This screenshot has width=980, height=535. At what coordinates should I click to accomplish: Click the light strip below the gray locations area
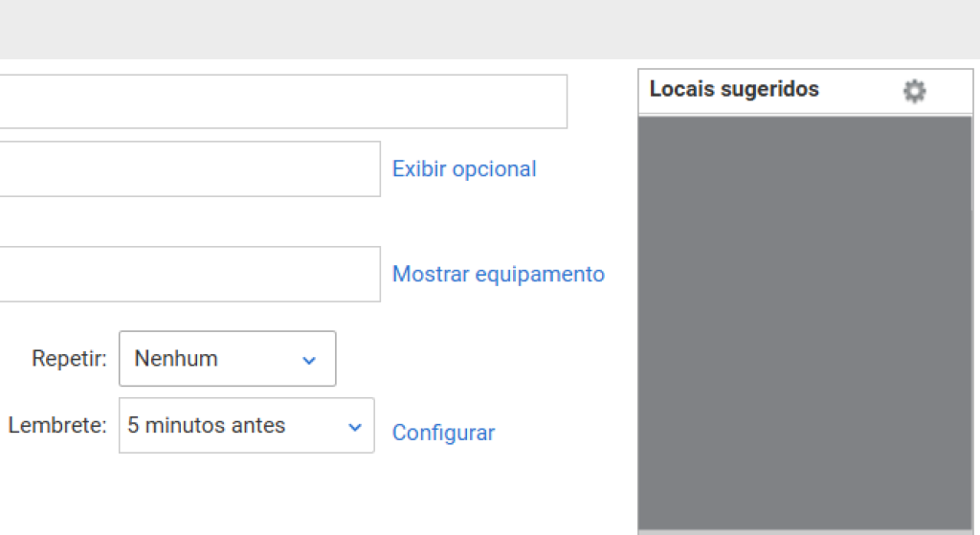(x=804, y=531)
